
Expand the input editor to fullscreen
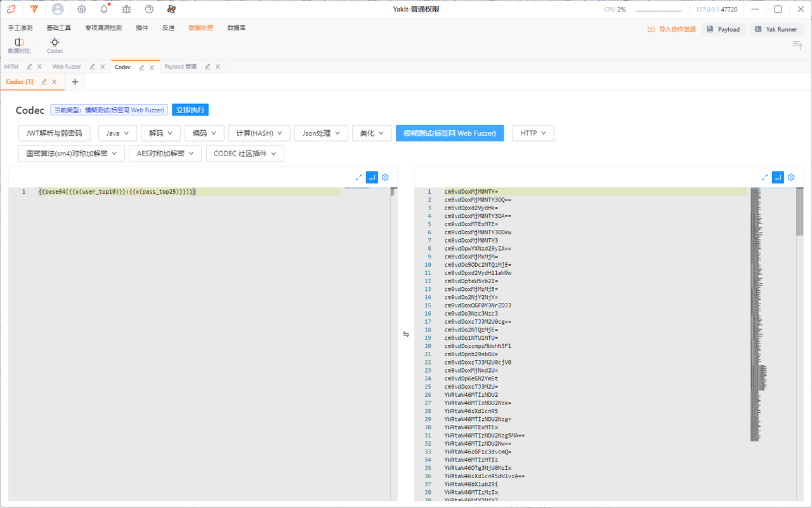point(358,177)
